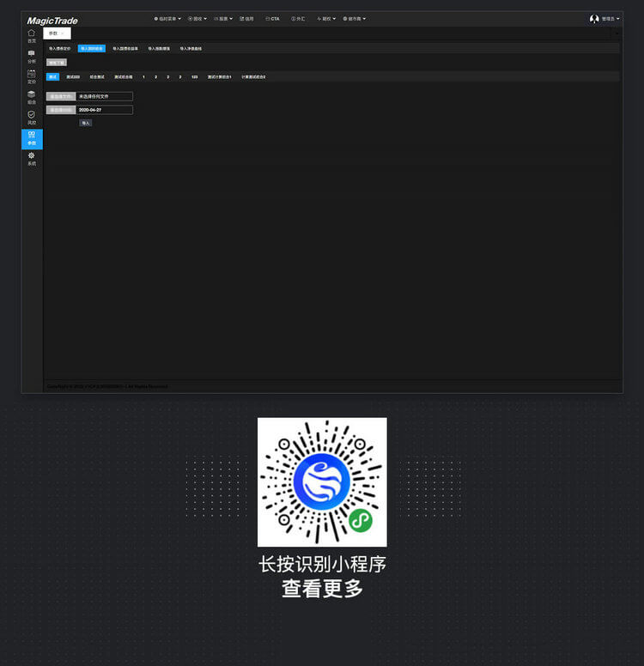Viewport: 644px width, 666px height.
Task: Click the gray template download button
Action: pyautogui.click(x=57, y=63)
